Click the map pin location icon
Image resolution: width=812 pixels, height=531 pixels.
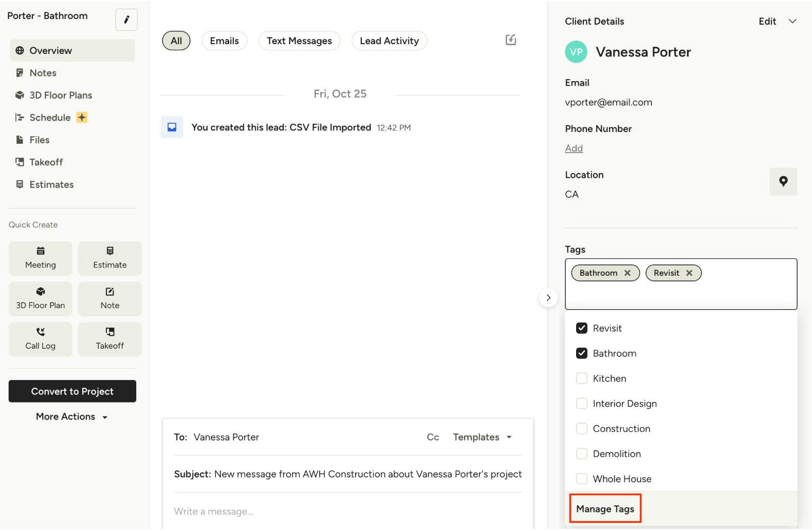coord(783,181)
